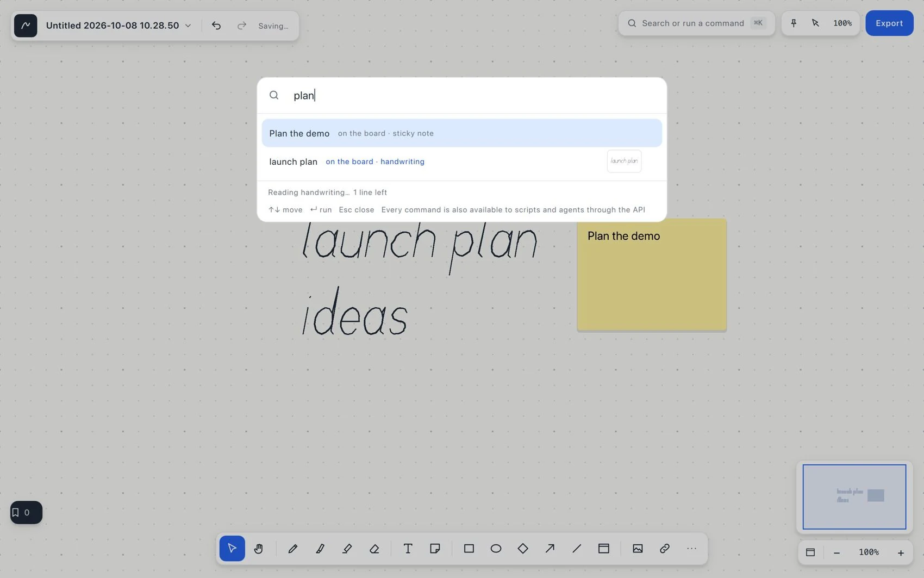
Task: Open the more tools ellipsis menu
Action: tap(691, 548)
